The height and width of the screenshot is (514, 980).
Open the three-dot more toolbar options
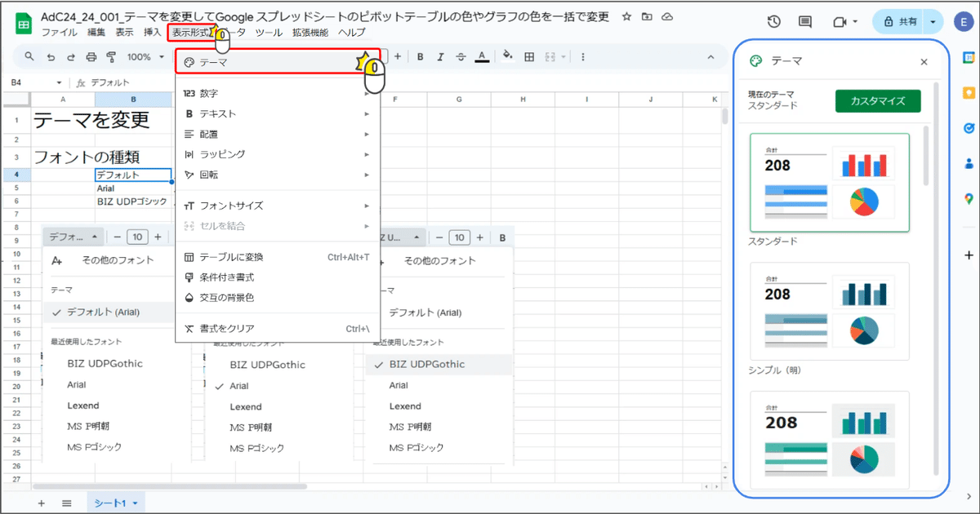(x=583, y=57)
